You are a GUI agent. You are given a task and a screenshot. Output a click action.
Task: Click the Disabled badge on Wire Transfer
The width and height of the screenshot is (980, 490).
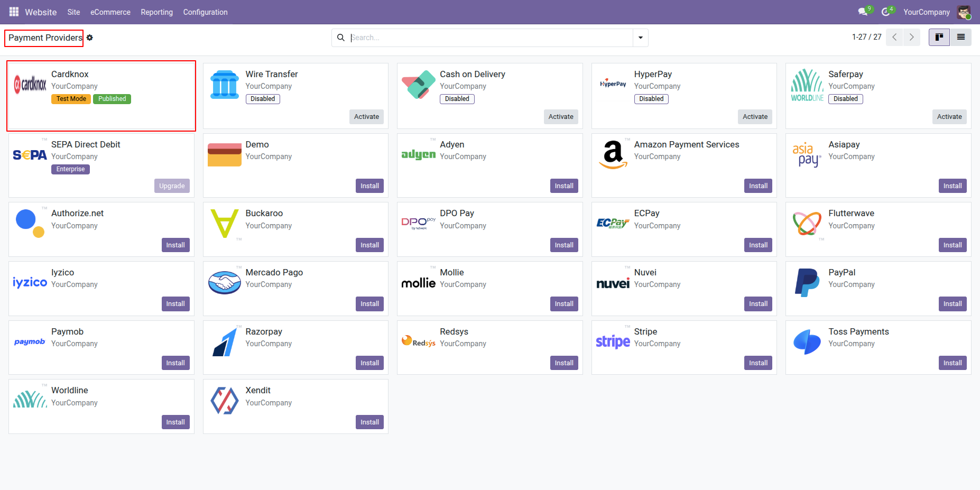click(x=263, y=99)
